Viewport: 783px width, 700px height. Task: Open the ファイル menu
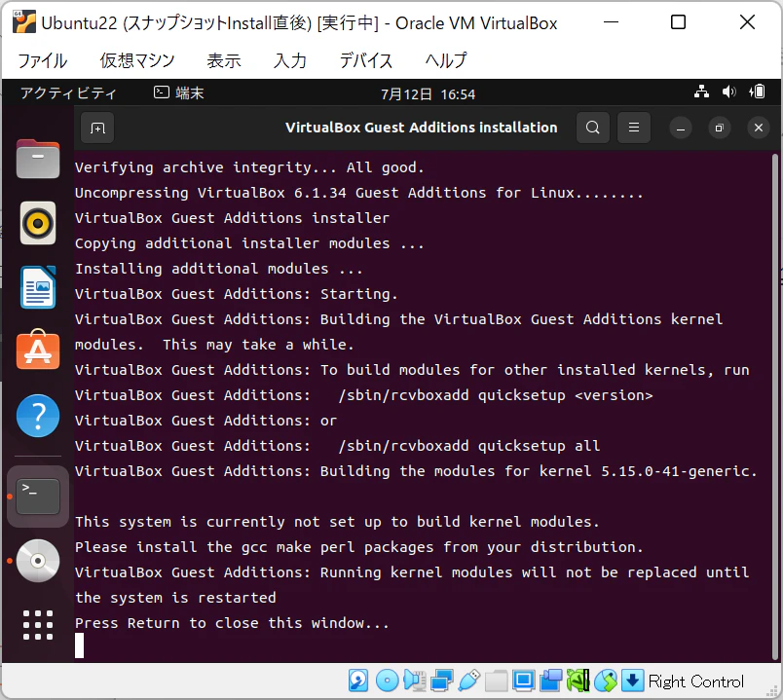click(x=43, y=60)
